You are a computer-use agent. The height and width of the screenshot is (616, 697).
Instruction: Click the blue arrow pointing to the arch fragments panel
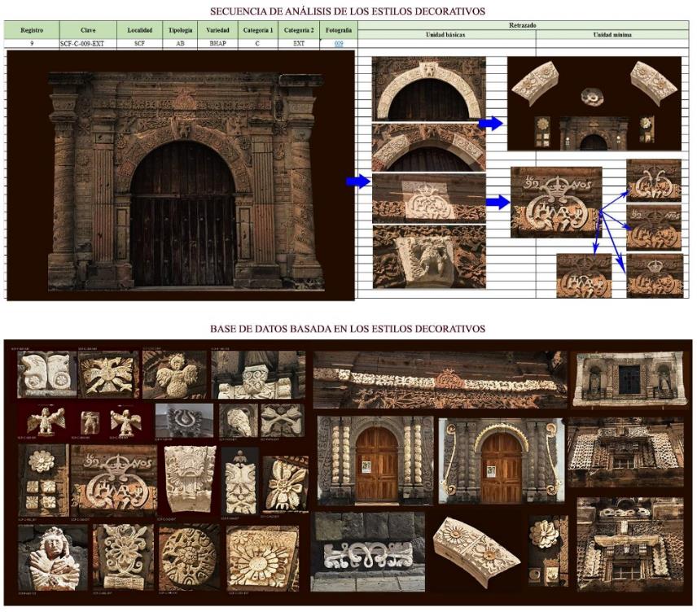point(490,124)
